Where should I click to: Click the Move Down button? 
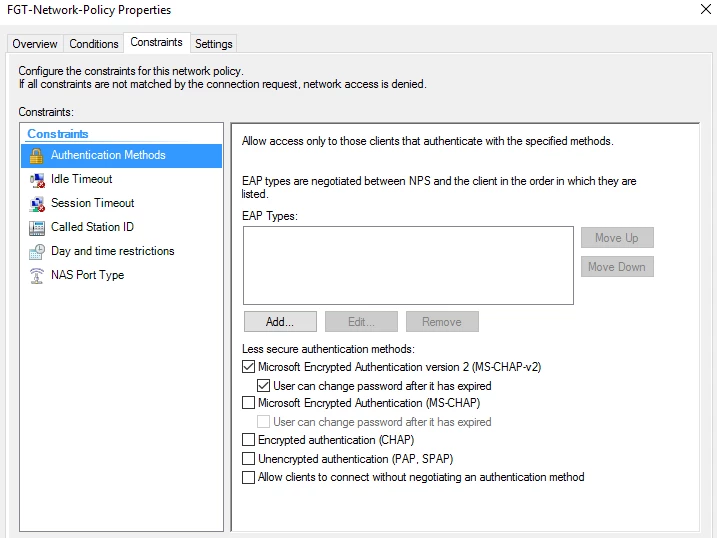617,267
